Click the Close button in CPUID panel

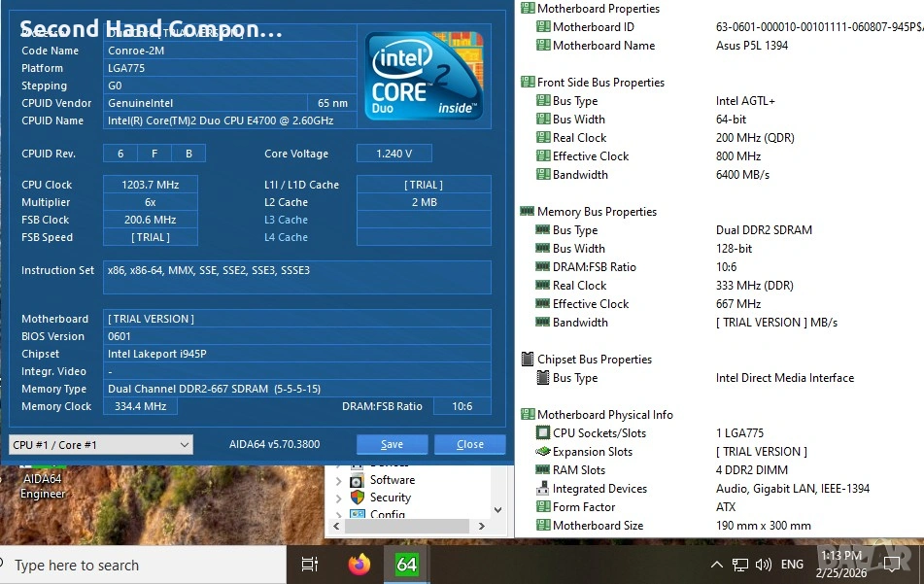[x=469, y=445]
